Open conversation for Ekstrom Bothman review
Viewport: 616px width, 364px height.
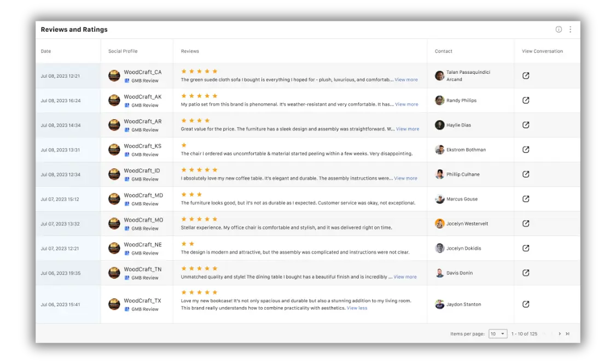(526, 150)
